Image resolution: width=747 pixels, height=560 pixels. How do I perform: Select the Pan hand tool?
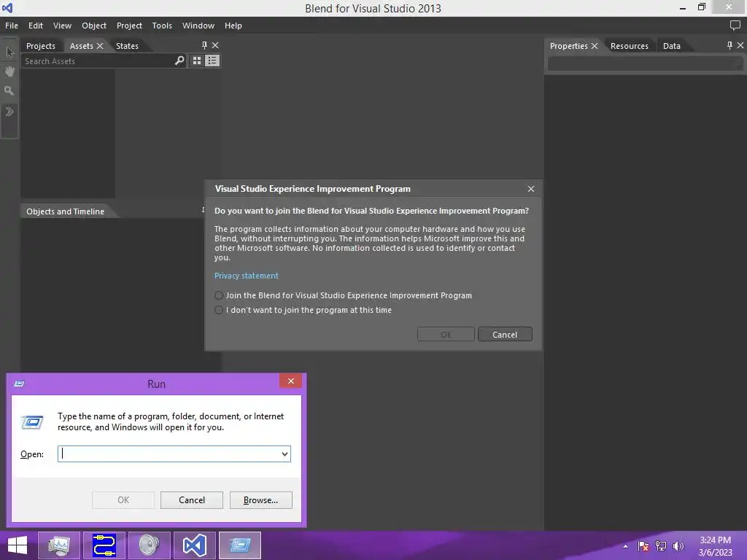[x=9, y=71]
